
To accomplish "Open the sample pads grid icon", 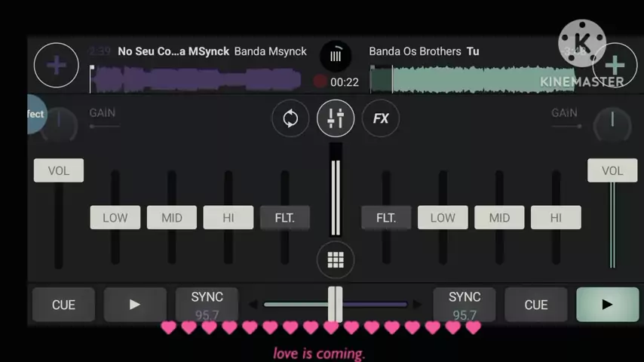I will point(336,260).
